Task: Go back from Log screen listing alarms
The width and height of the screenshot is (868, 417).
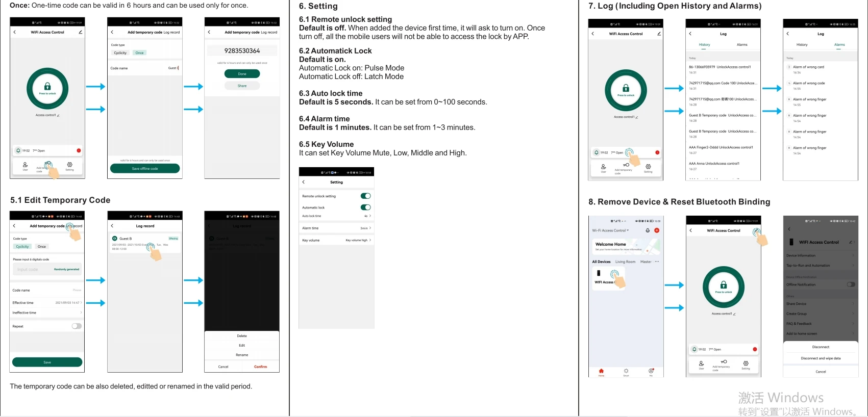Action: click(788, 34)
